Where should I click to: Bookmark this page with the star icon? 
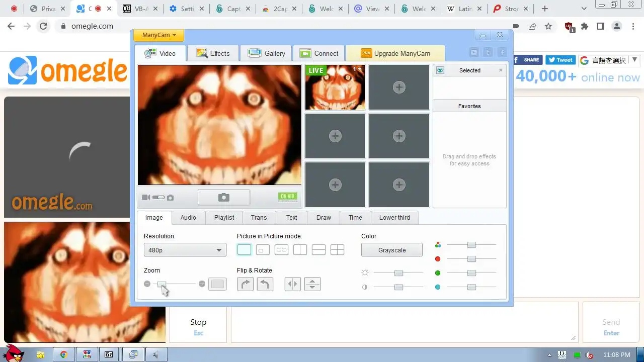coord(548,26)
